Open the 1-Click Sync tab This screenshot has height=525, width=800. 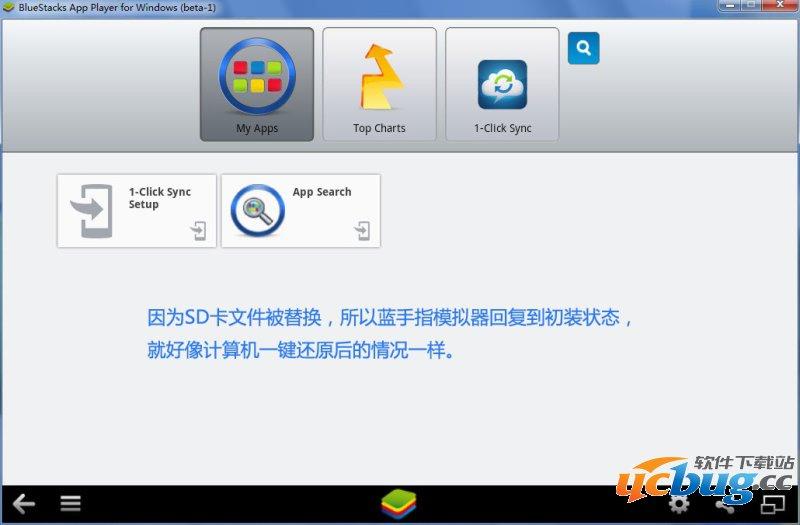pos(502,84)
